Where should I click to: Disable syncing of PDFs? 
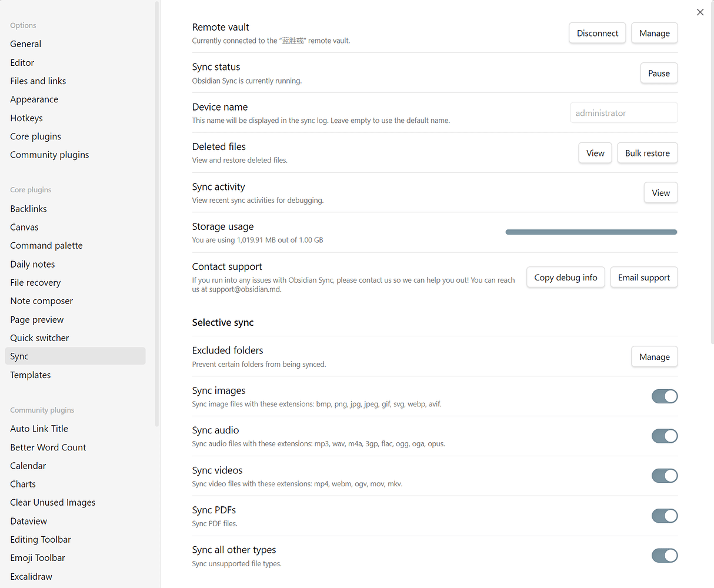click(x=664, y=516)
